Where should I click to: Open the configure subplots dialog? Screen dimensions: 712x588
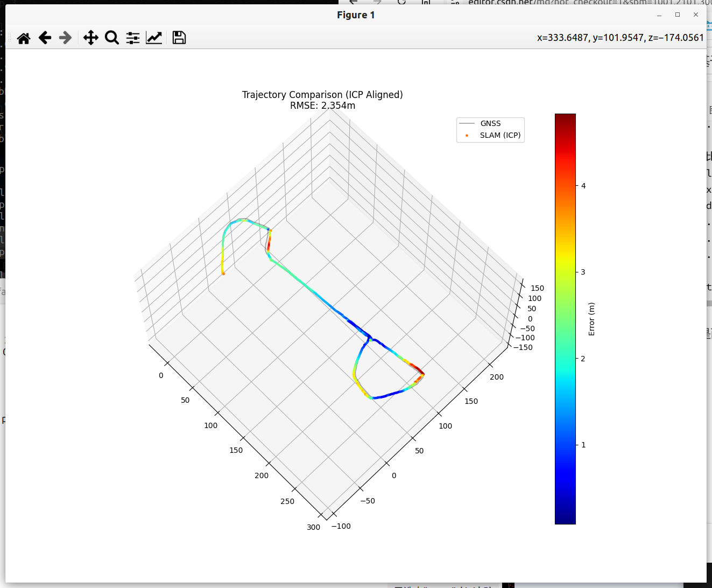[133, 38]
